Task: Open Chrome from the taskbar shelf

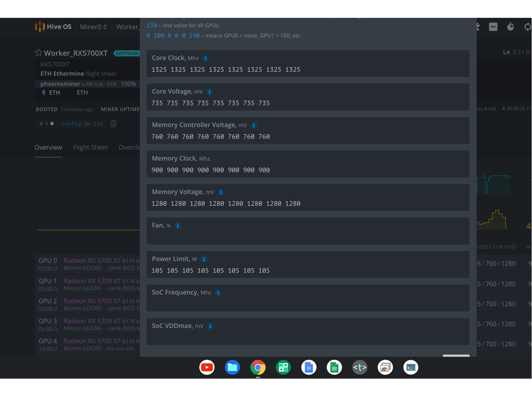Action: click(258, 368)
